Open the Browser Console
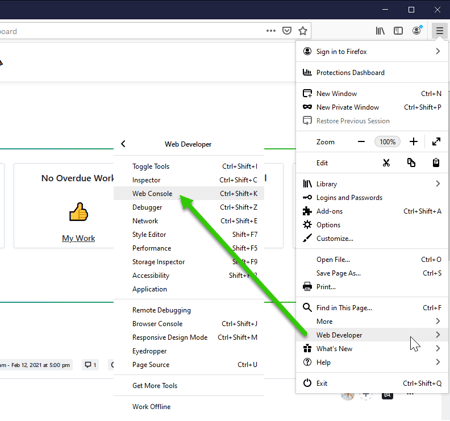This screenshot has height=421, width=450. coord(189,324)
